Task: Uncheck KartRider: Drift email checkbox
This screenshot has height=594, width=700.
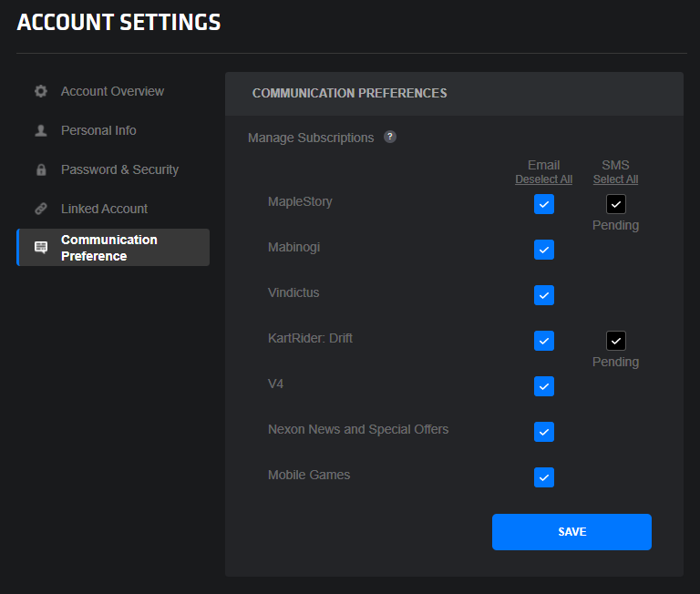Action: 544,341
